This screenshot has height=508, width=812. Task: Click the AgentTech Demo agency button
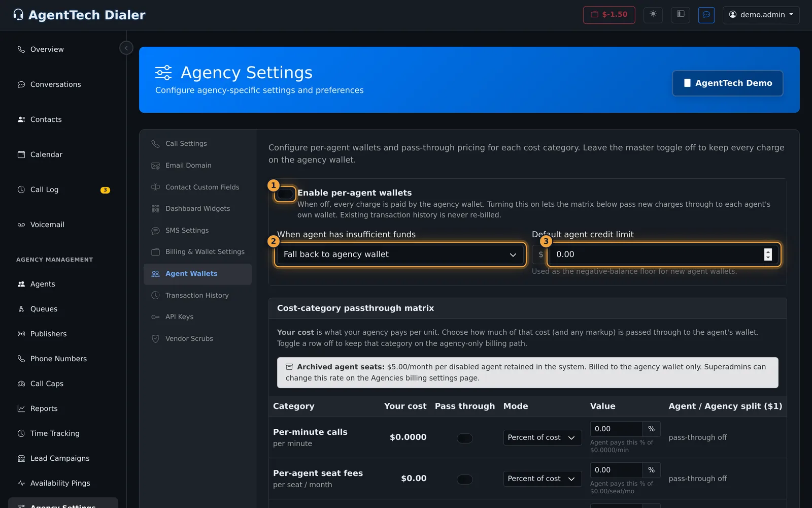coord(728,83)
